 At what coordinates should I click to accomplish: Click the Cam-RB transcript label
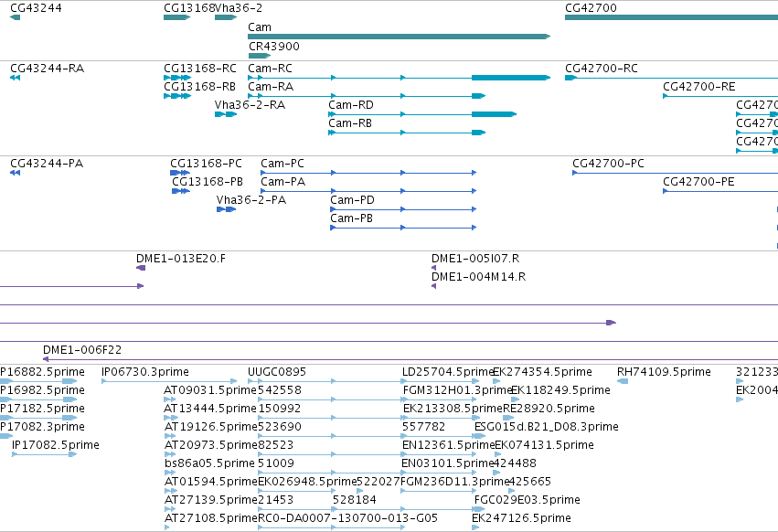[x=350, y=123]
